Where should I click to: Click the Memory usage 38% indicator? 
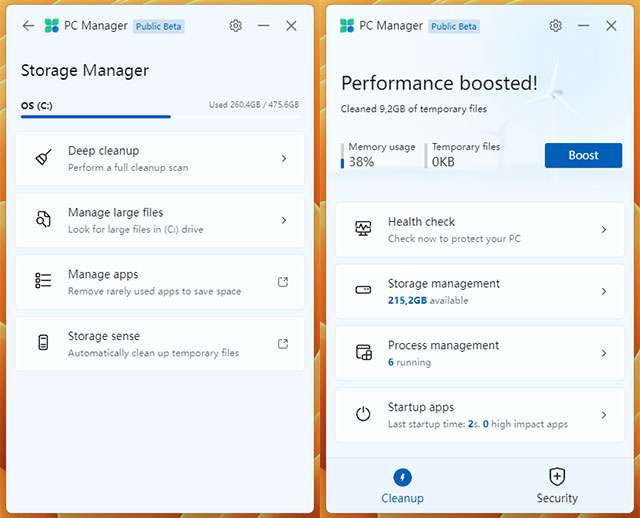coord(380,155)
